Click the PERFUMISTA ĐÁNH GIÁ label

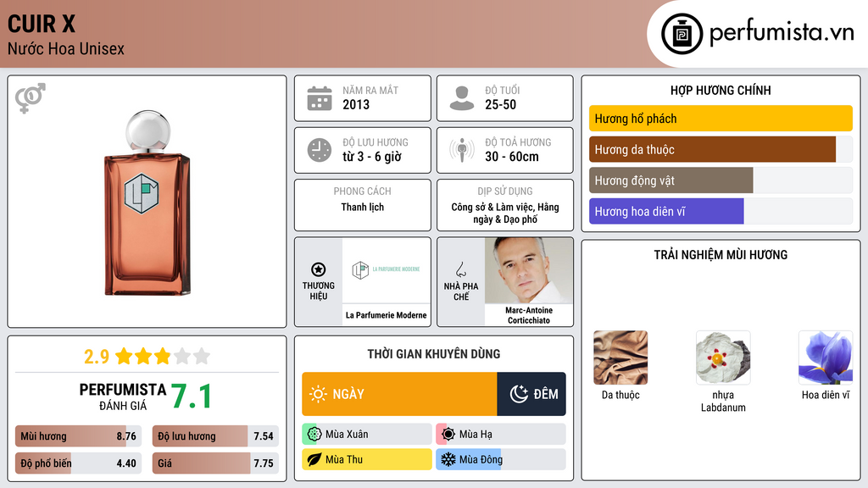point(123,396)
